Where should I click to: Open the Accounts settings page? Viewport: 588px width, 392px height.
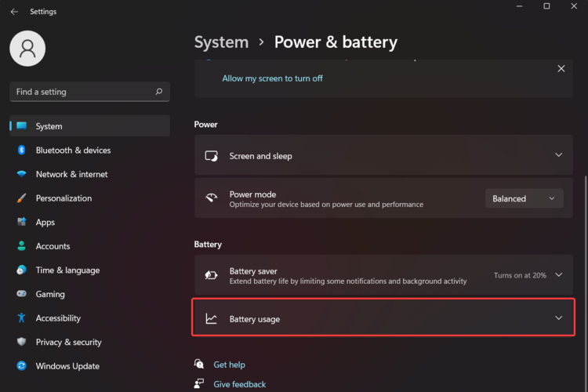[x=53, y=246]
